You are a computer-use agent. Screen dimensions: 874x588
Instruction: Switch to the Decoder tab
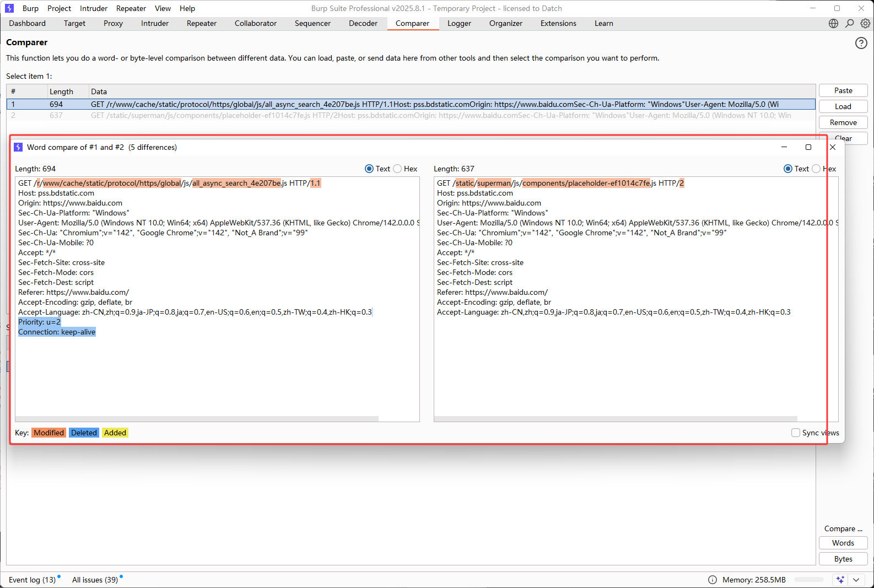coord(363,23)
